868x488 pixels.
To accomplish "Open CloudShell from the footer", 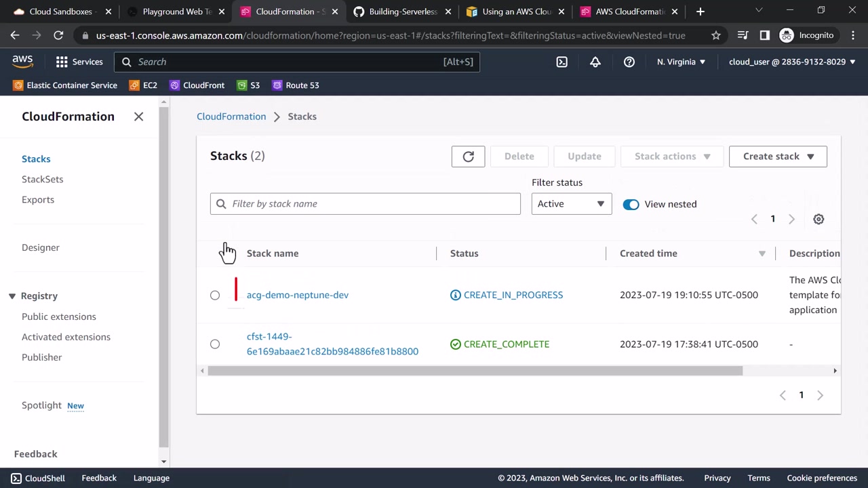I will click(38, 479).
